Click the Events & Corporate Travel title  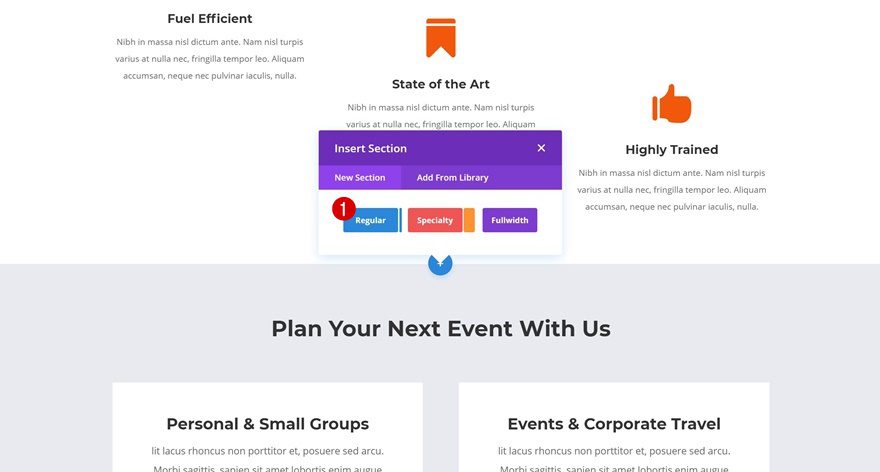point(613,424)
